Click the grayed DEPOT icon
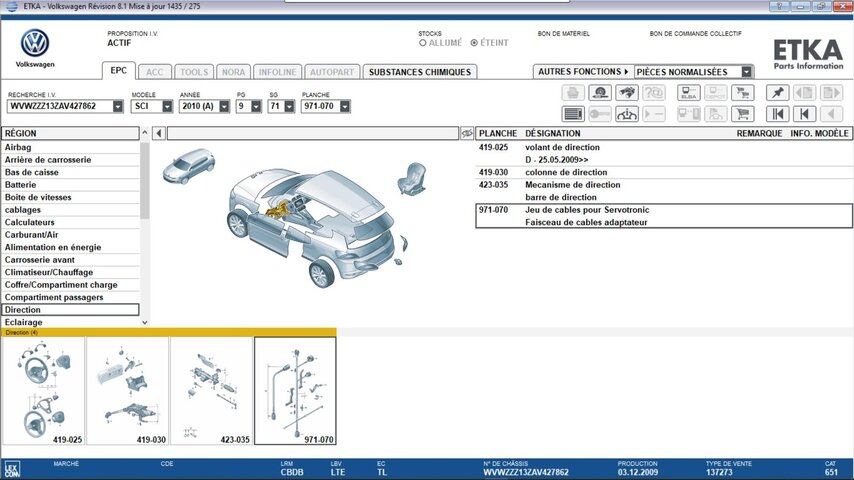 [x=715, y=93]
